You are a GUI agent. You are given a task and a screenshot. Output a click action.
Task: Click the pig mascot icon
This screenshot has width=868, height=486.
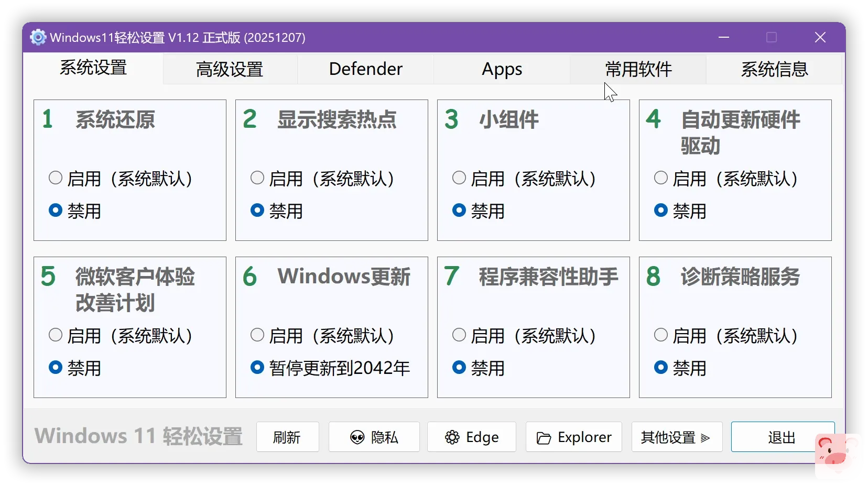(838, 455)
